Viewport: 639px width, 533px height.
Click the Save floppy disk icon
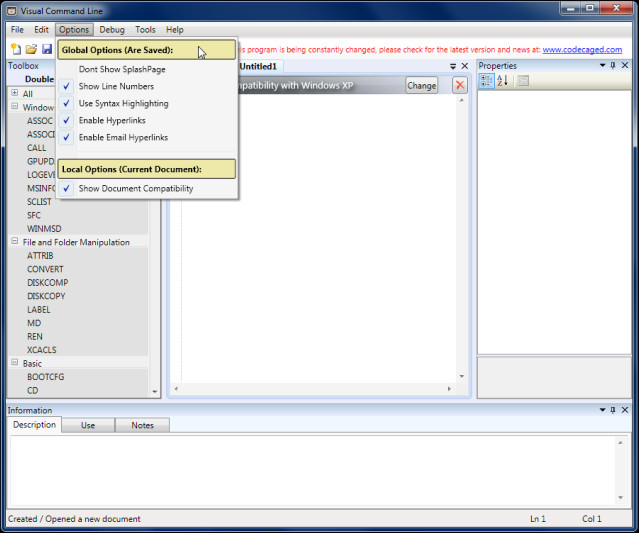point(47,49)
